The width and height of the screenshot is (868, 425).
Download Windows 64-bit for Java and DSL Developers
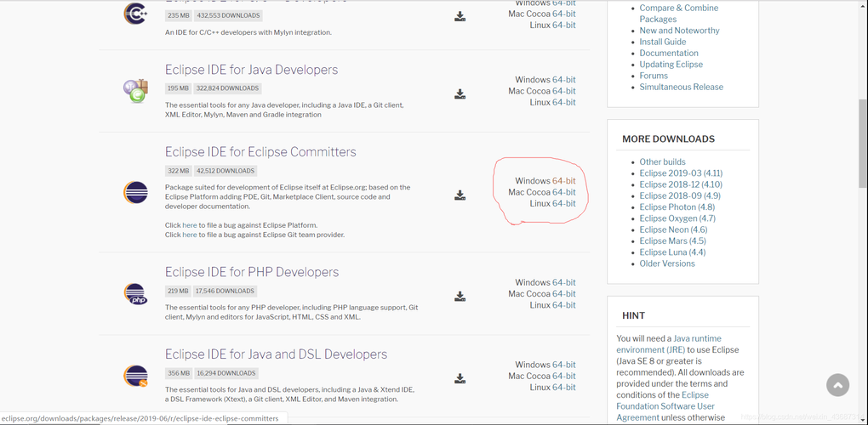click(563, 365)
